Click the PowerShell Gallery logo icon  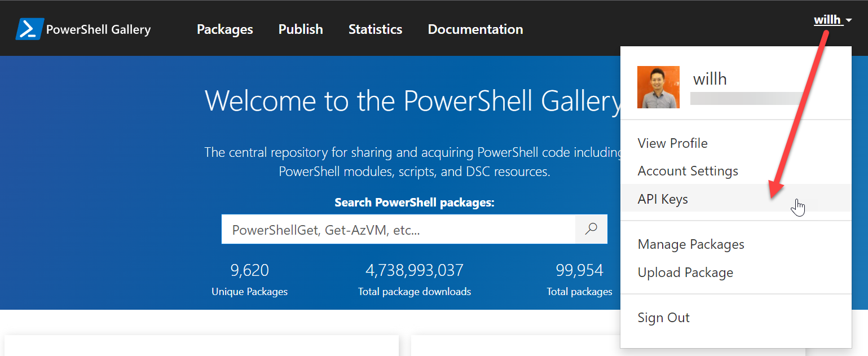click(x=29, y=29)
